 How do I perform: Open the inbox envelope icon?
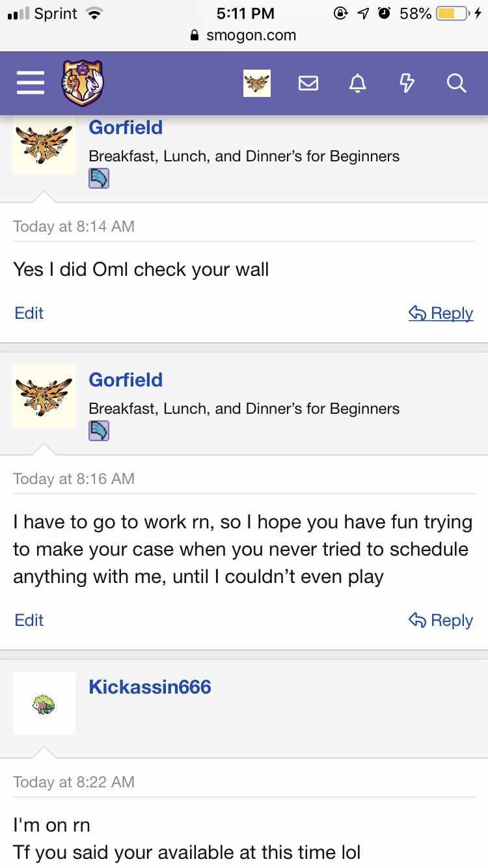click(x=308, y=83)
